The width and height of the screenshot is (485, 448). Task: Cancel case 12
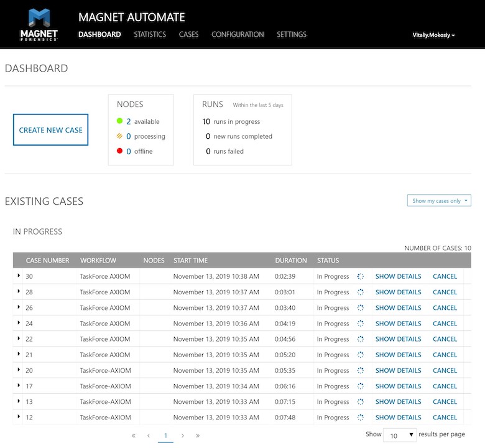(x=445, y=418)
